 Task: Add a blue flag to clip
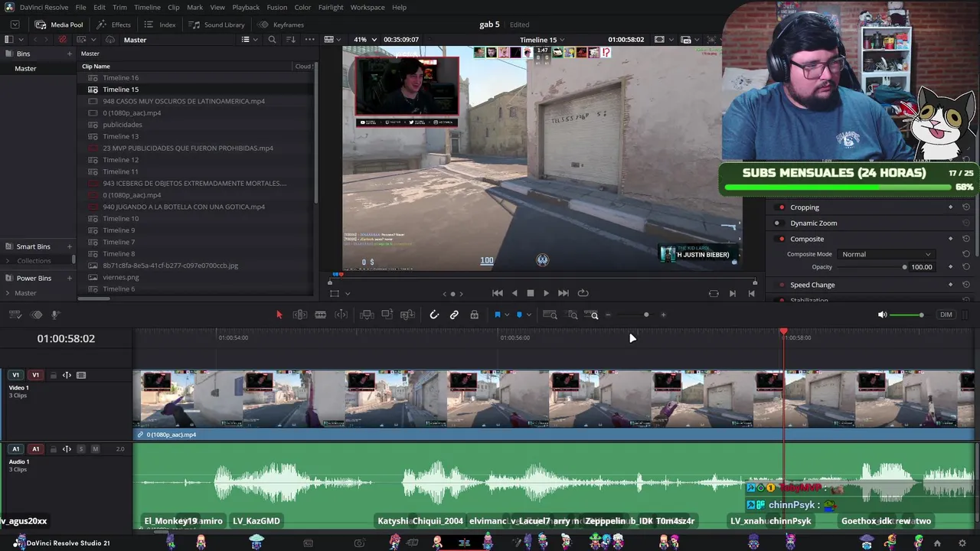coord(497,315)
